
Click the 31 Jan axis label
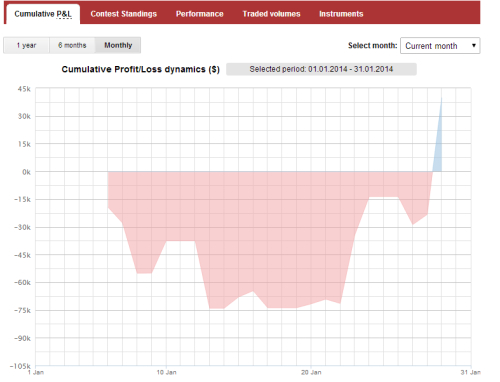tap(471, 372)
